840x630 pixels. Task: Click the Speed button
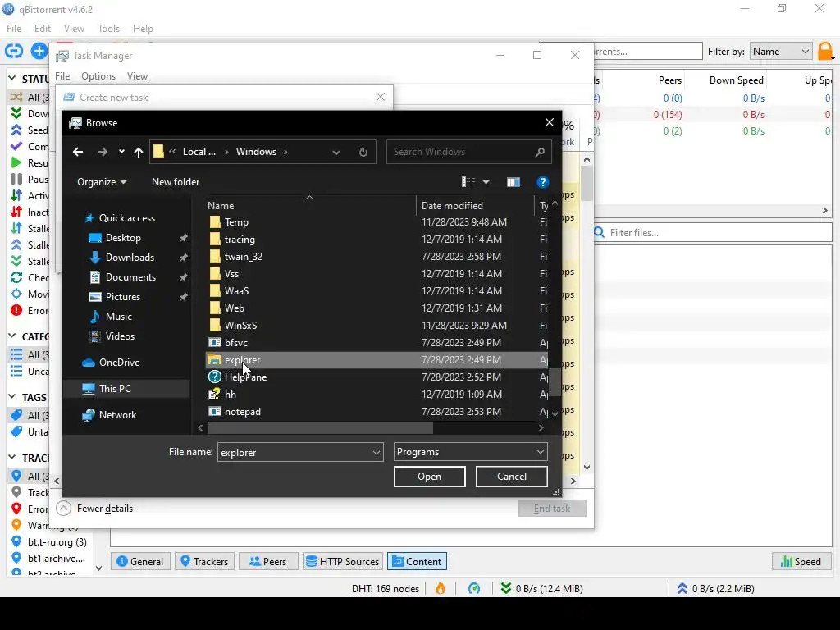click(801, 561)
